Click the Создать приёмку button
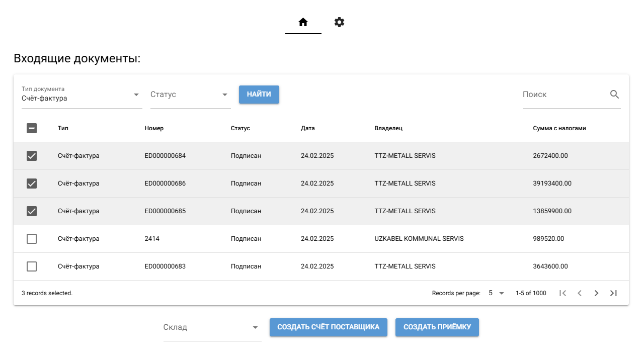Viewport: 644px width, 362px height. (437, 327)
